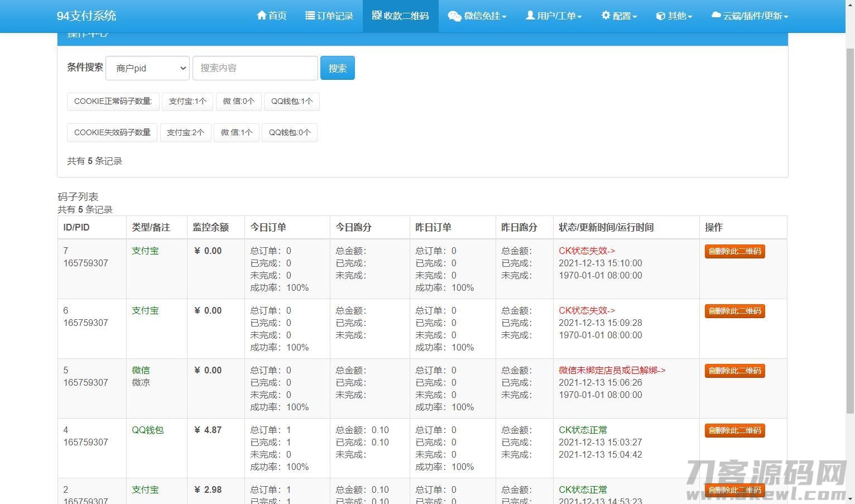This screenshot has height=504, width=855.
Task: Click the 微 信:1个 invalid cookie button
Action: tap(237, 133)
